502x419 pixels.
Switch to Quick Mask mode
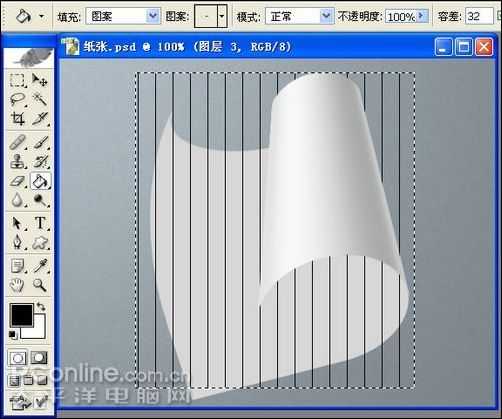[x=39, y=358]
